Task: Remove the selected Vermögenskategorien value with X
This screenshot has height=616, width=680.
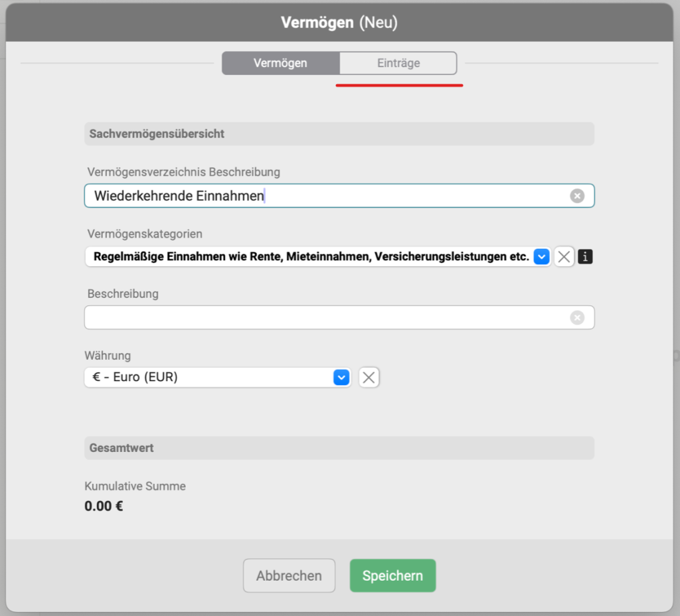Action: 564,257
